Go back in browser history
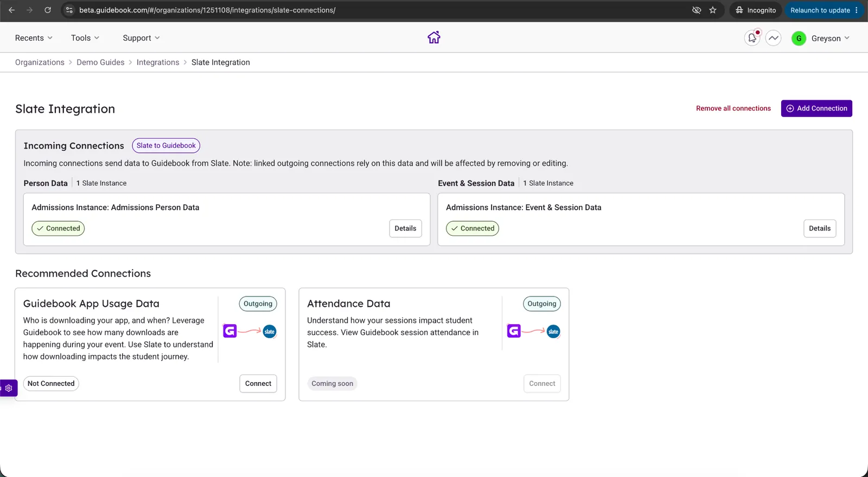Screen dimensions: 868x477 11,10
